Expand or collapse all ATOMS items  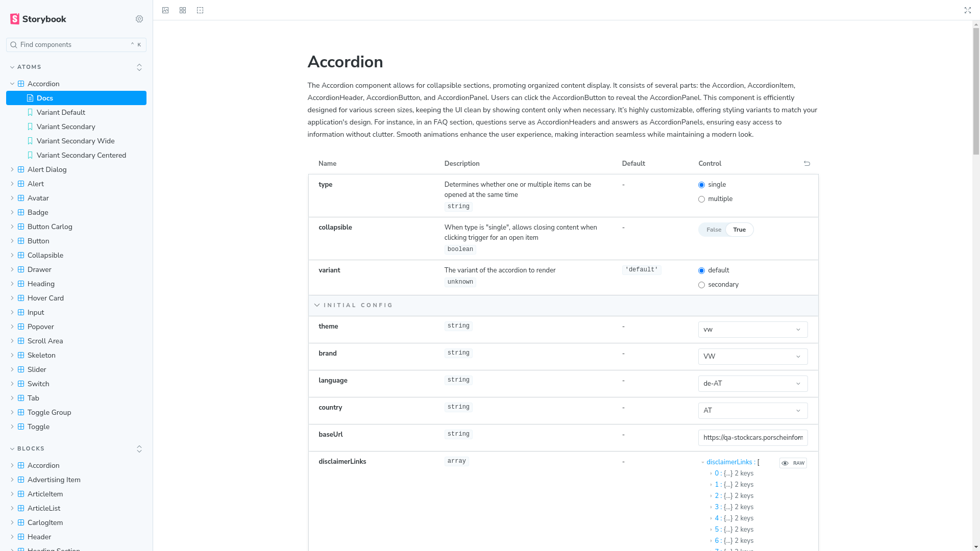[x=139, y=67]
